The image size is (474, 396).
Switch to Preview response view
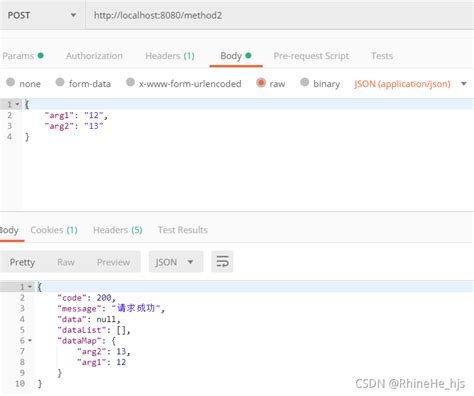tap(113, 262)
